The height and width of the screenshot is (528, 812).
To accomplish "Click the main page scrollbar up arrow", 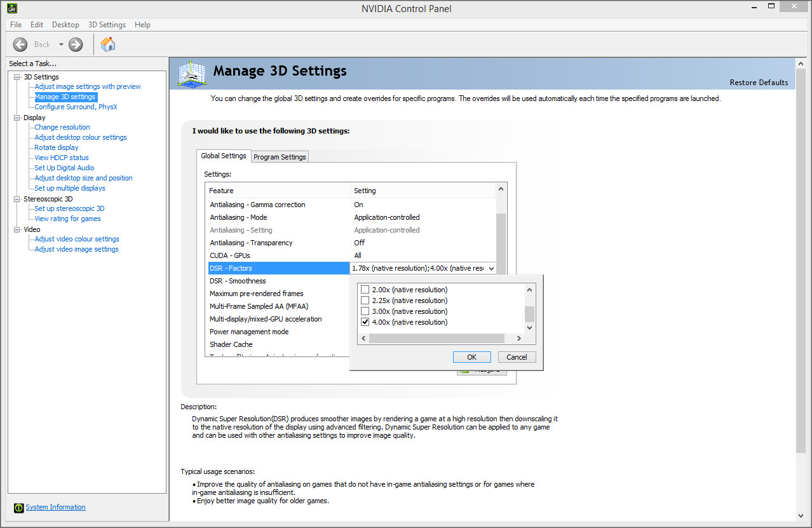I will (x=801, y=64).
